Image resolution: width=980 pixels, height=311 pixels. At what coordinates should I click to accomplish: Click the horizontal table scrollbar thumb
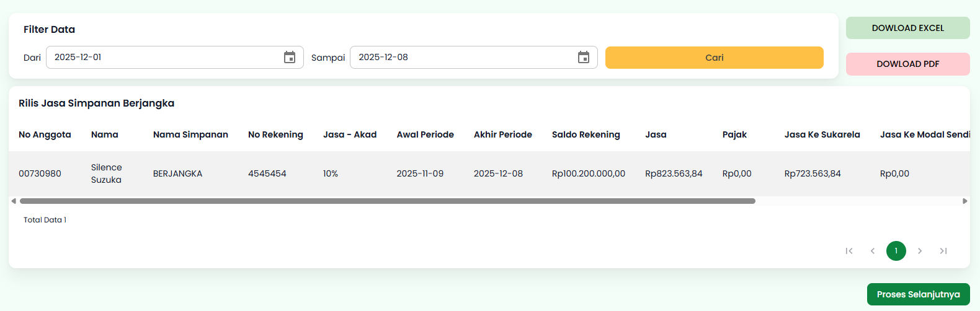(x=387, y=201)
